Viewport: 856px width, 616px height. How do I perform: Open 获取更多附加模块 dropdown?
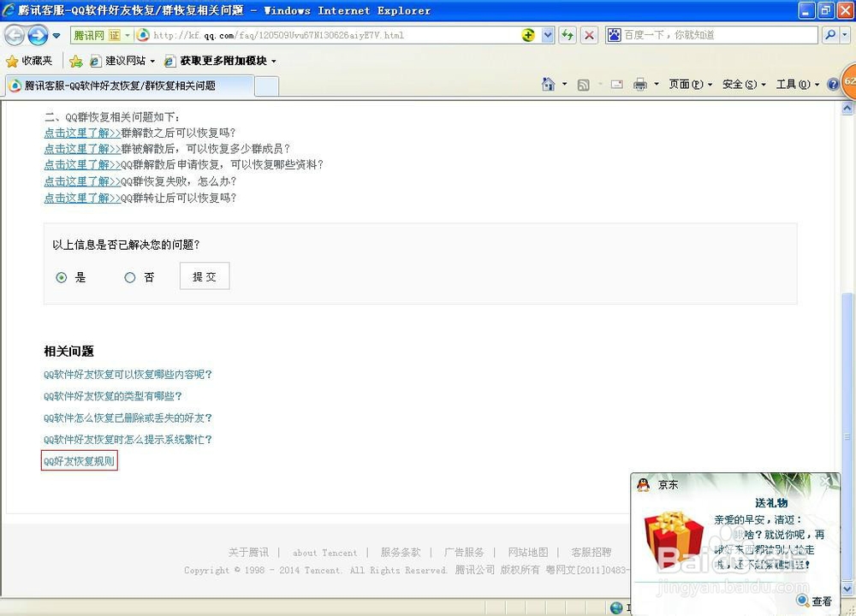point(221,61)
